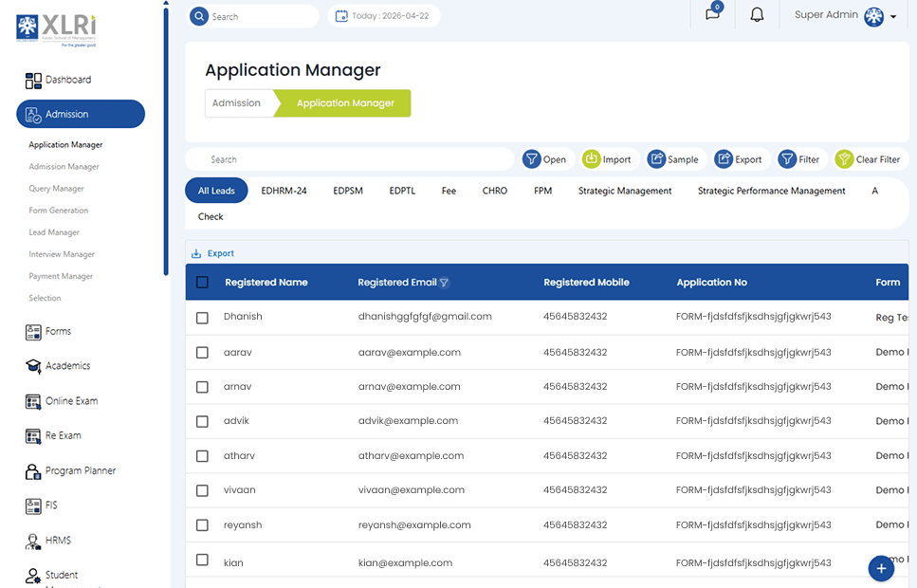Image resolution: width=917 pixels, height=588 pixels.
Task: Open the Academics graduation cap icon
Action: (33, 366)
